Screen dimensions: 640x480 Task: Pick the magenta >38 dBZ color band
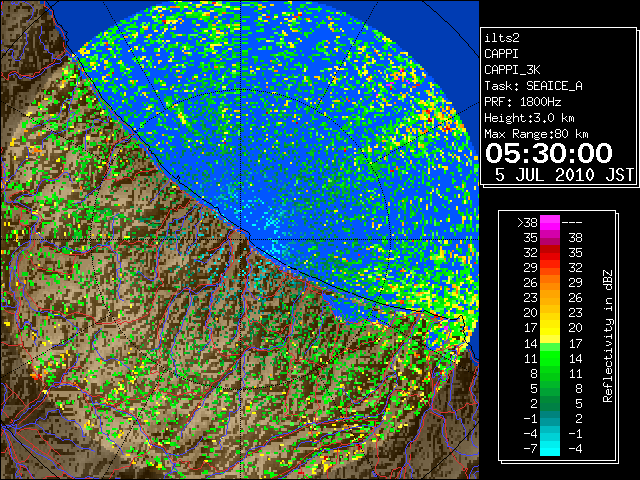point(550,223)
